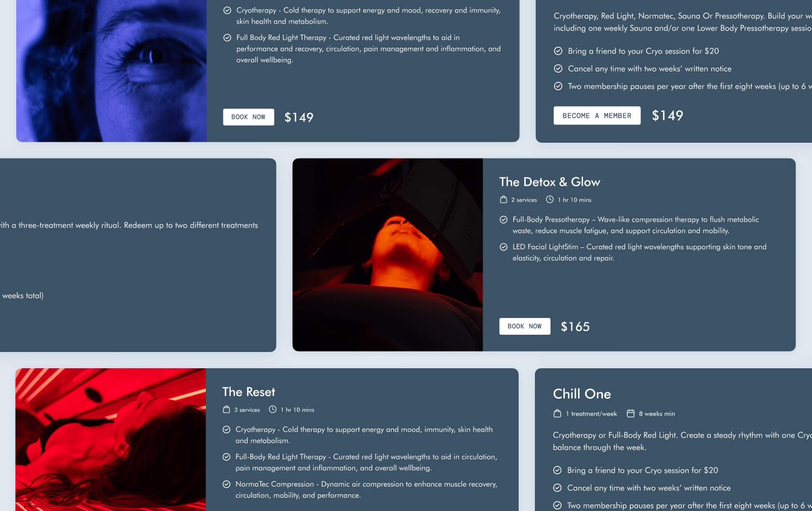The image size is (812, 511).
Task: Click checkmark icon beside Full-Body Pressotherapy
Action: click(x=503, y=219)
